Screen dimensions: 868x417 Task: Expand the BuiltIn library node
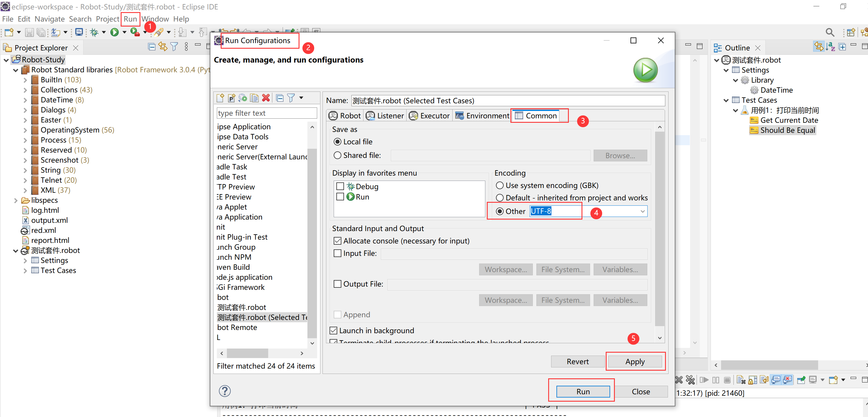[x=25, y=80]
